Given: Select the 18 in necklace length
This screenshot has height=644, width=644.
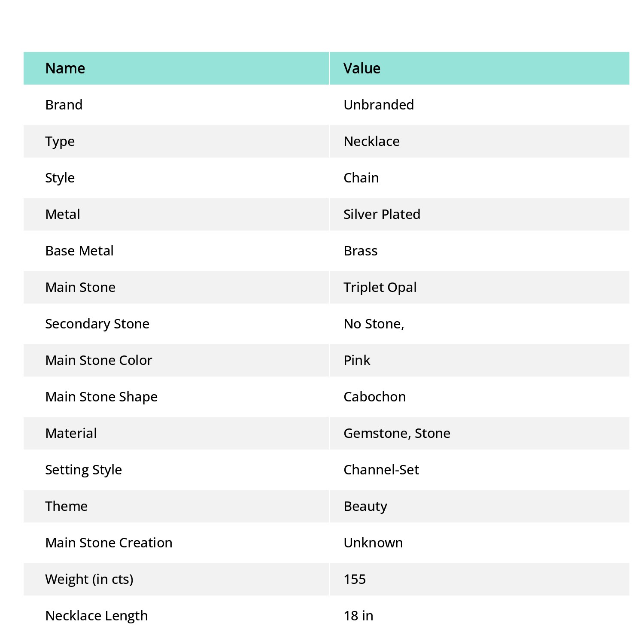Looking at the screenshot, I should point(358,616).
